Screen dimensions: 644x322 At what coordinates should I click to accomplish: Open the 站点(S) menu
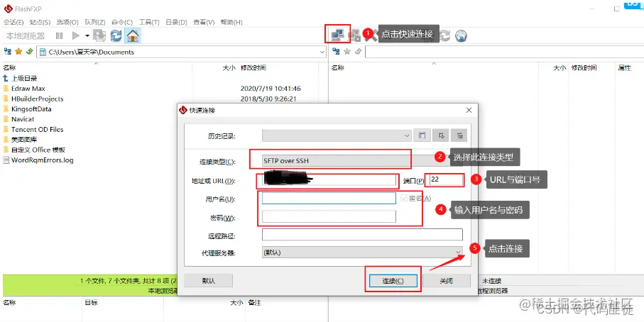[x=40, y=22]
